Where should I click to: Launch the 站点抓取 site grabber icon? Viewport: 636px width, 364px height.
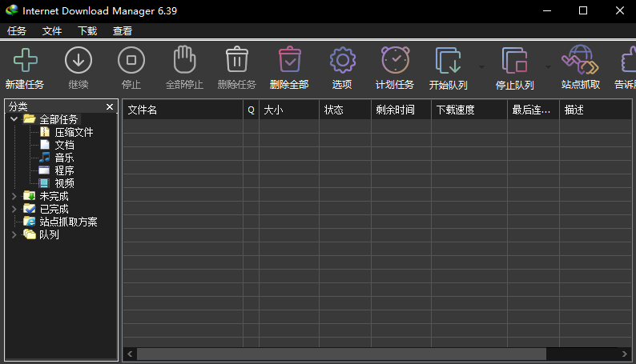point(581,59)
